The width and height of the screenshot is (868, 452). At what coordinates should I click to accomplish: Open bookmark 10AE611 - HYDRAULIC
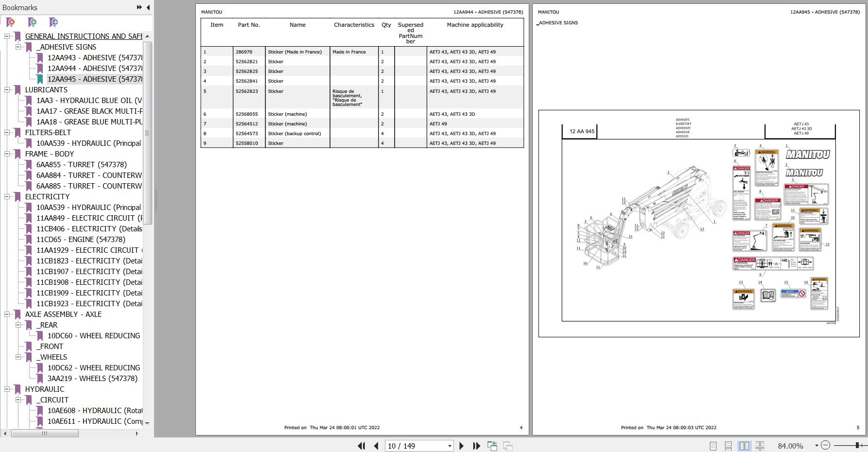pyautogui.click(x=95, y=421)
